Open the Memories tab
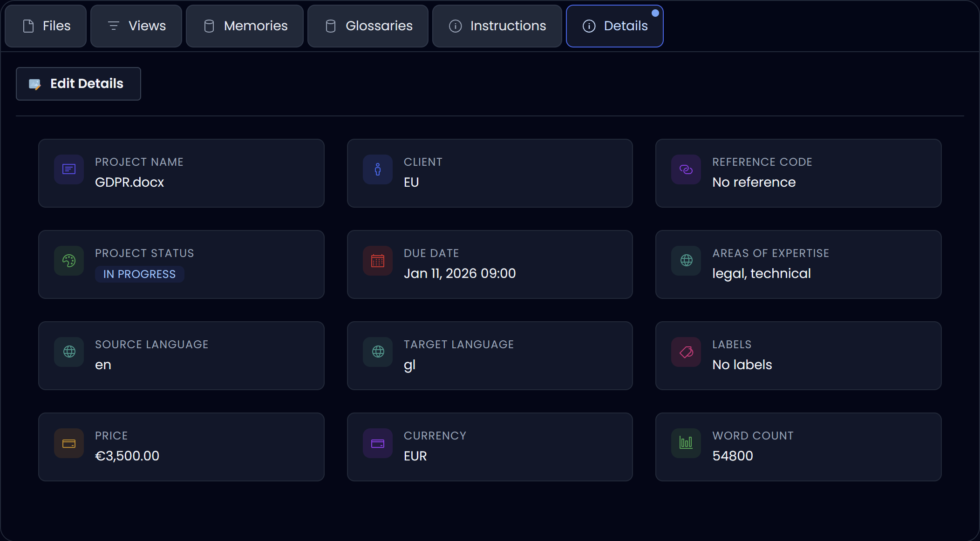This screenshot has height=541, width=980. coord(245,26)
